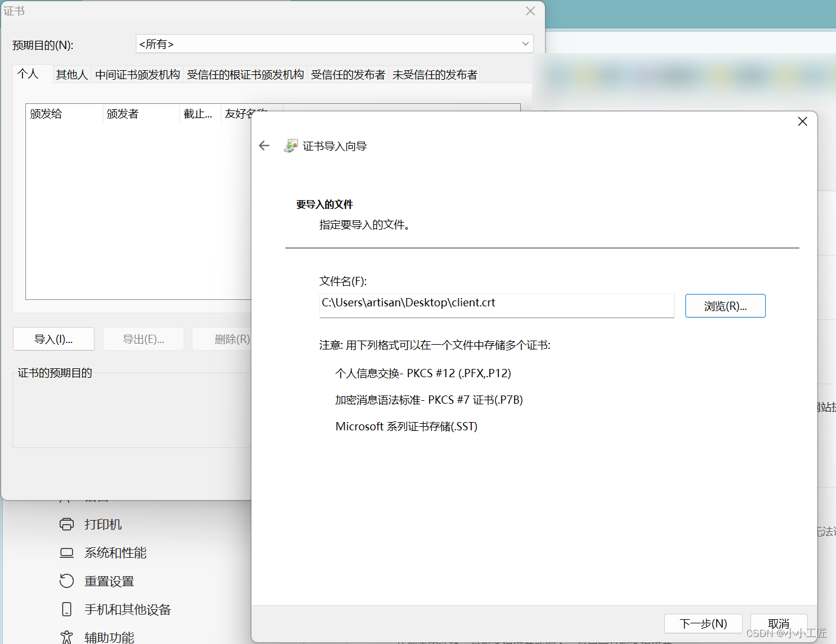The width and height of the screenshot is (836, 644).
Task: Click the 文件名 path input field
Action: pos(497,305)
